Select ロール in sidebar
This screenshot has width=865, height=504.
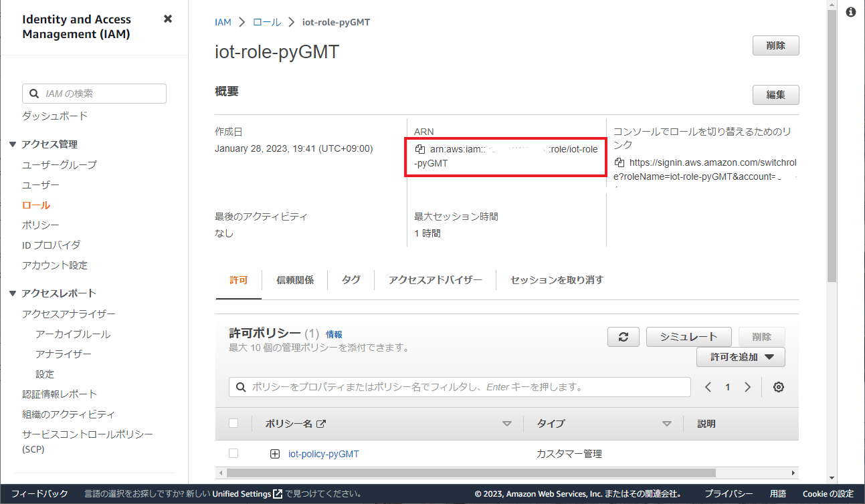(36, 205)
